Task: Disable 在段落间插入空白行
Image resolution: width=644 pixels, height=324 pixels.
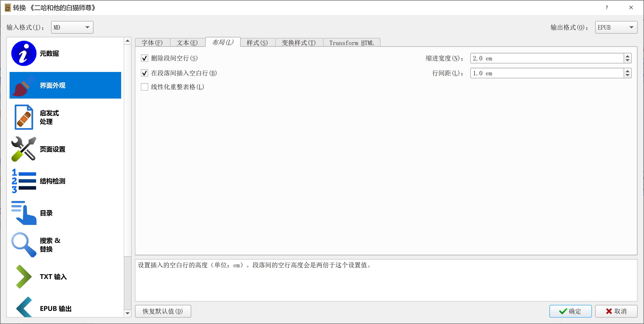Action: (145, 73)
